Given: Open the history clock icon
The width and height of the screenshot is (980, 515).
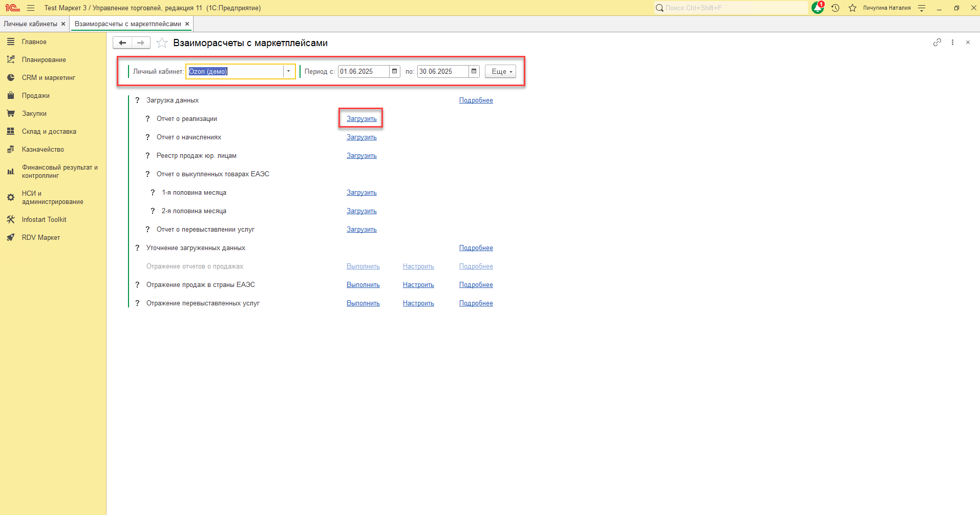Looking at the screenshot, I should pos(836,8).
